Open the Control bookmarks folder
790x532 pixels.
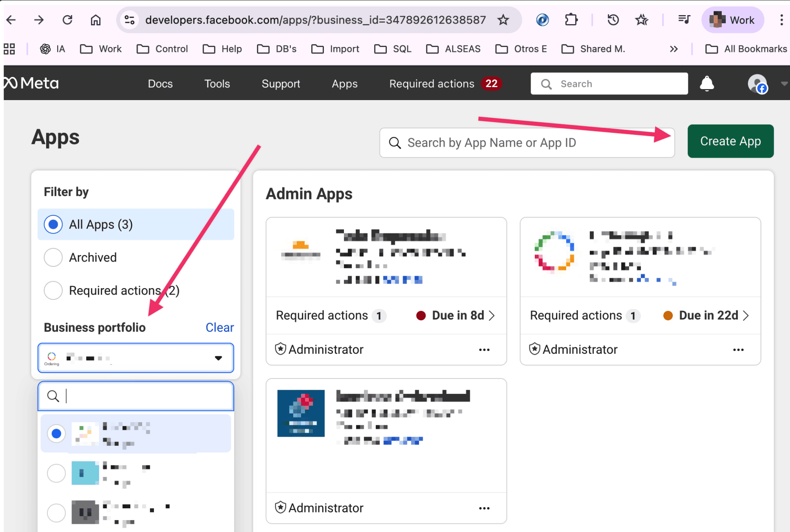click(x=162, y=49)
